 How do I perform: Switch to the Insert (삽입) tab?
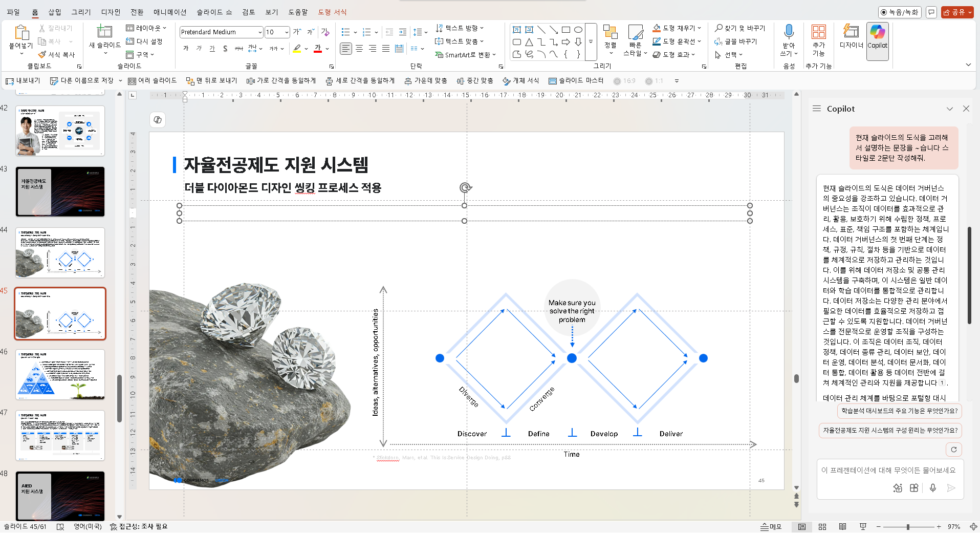pyautogui.click(x=54, y=12)
